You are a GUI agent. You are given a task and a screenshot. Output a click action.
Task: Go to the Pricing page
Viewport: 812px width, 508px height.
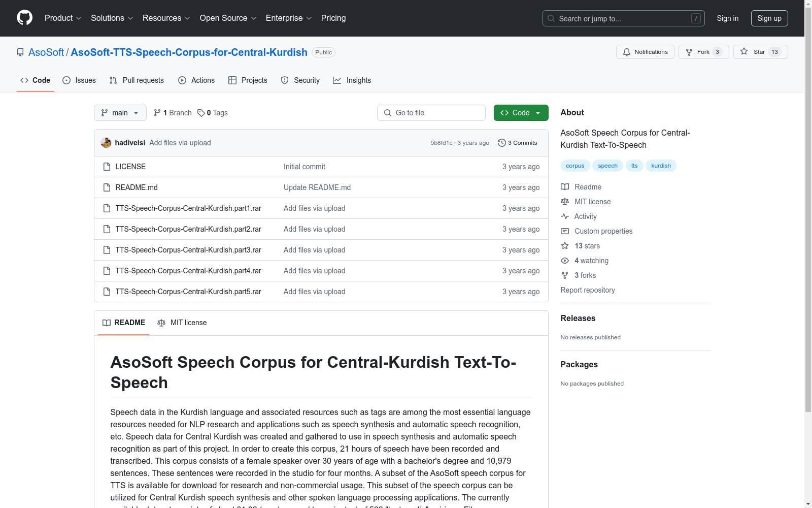(x=333, y=18)
